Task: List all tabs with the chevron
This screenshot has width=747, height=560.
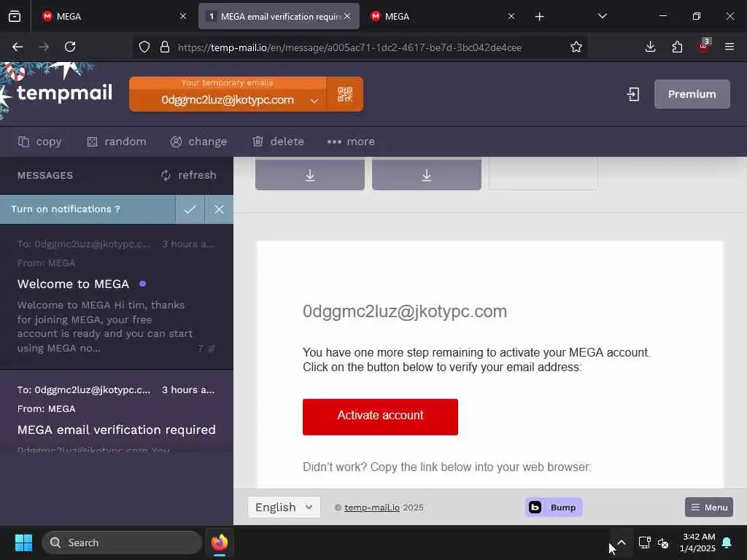Action: pos(602,16)
